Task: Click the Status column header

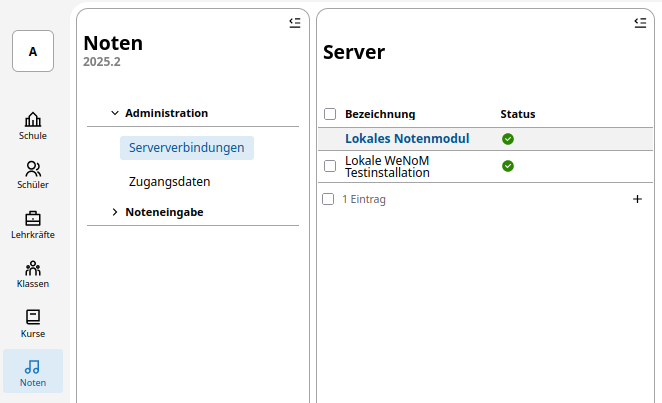Action: coord(518,114)
